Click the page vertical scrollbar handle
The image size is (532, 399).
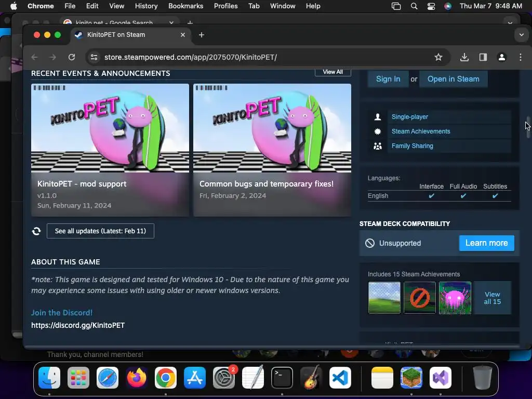click(x=528, y=127)
